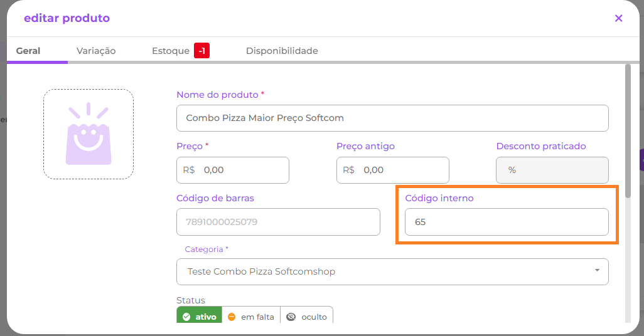Click the Nome do produto text field

(x=392, y=118)
